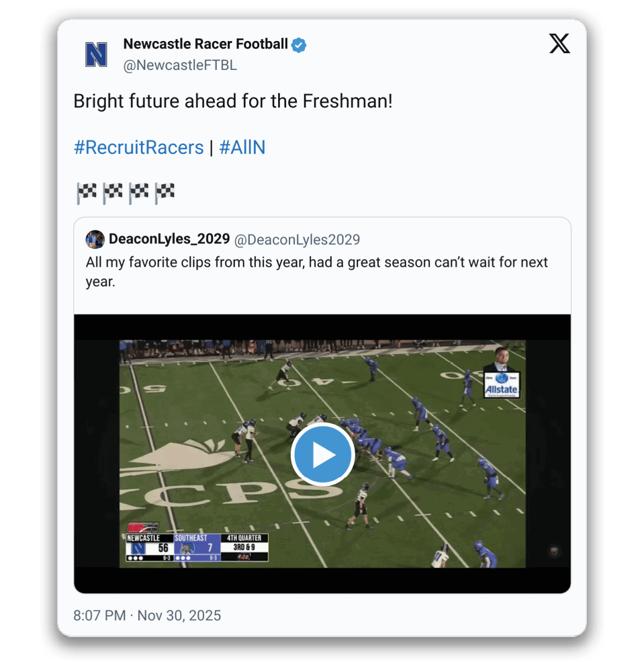Open the #AllN hashtag link
Viewport: 644px width, 666px height.
[242, 148]
